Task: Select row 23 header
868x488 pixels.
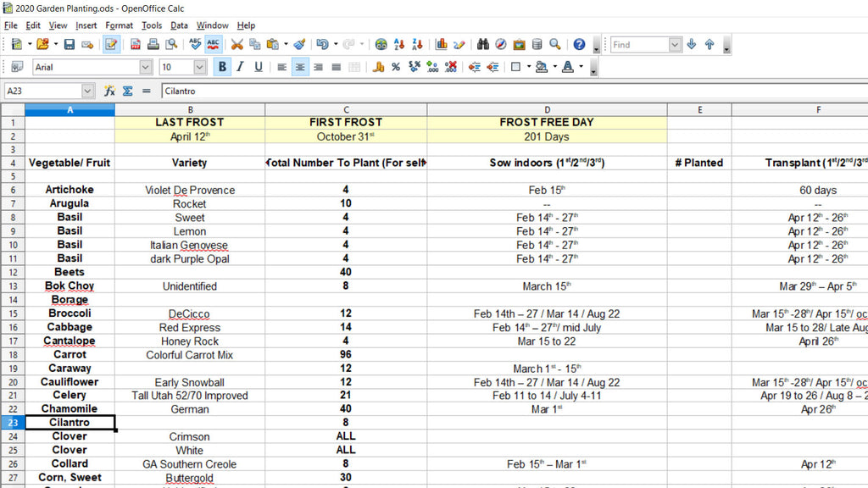Action: 13,423
